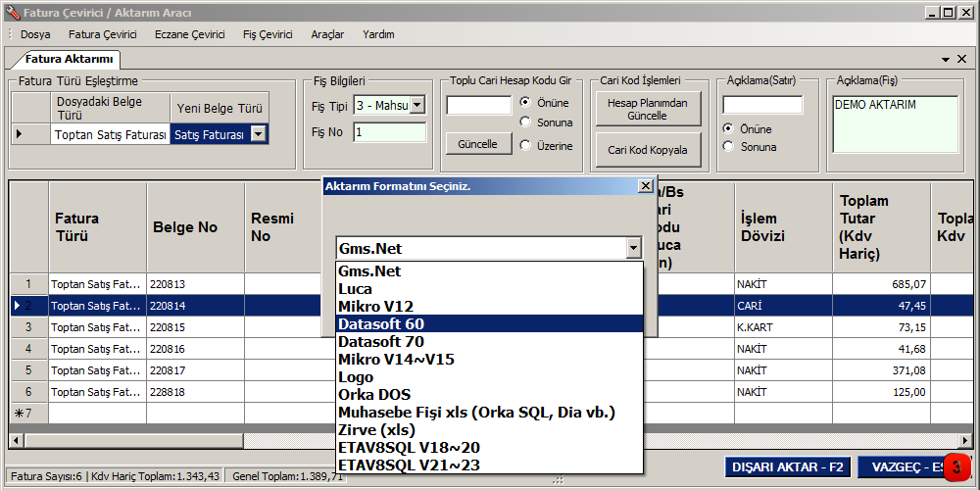The height and width of the screenshot is (490, 980).
Task: Click DIŞARI AKTAR - F2 button
Action: tap(788, 466)
